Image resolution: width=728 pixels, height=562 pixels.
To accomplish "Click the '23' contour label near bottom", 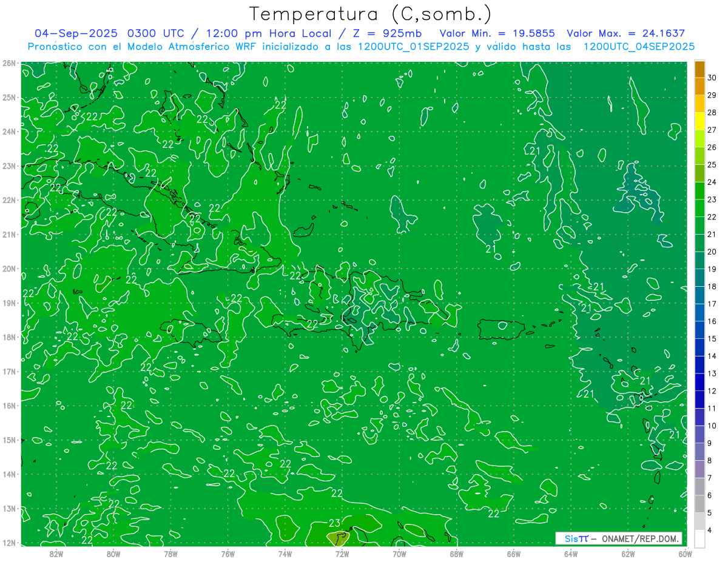I will point(334,523).
